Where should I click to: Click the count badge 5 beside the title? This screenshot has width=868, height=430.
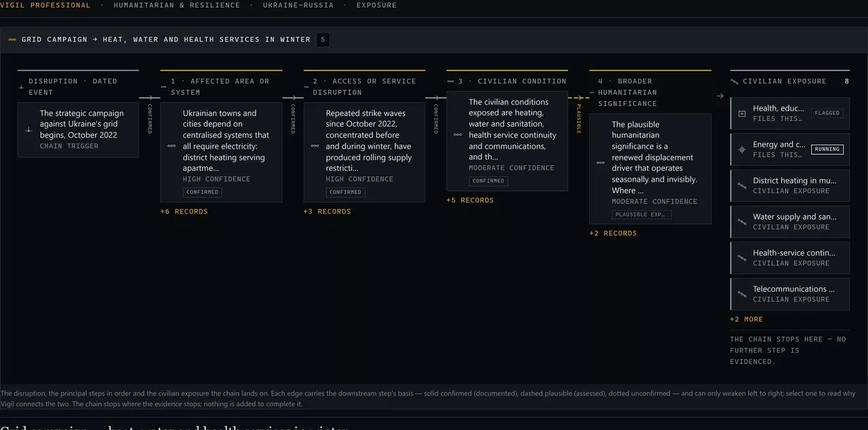coord(323,40)
